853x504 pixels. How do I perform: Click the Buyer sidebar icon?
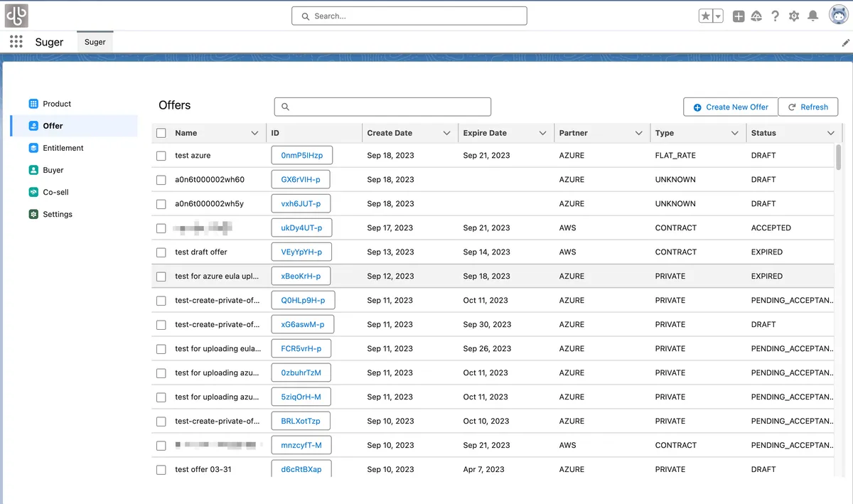33,170
